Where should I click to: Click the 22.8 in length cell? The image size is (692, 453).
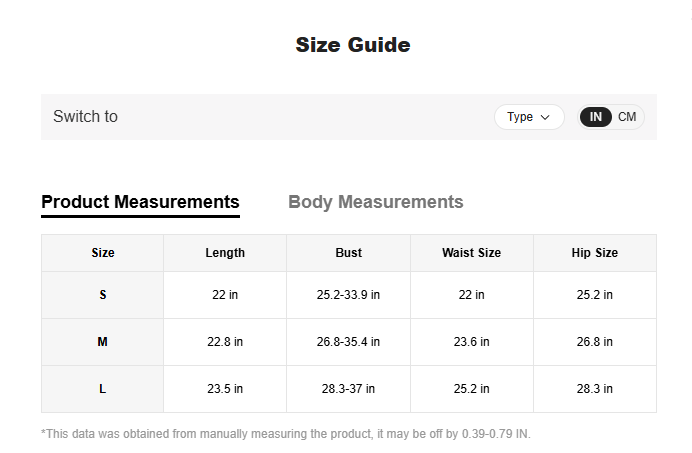225,342
